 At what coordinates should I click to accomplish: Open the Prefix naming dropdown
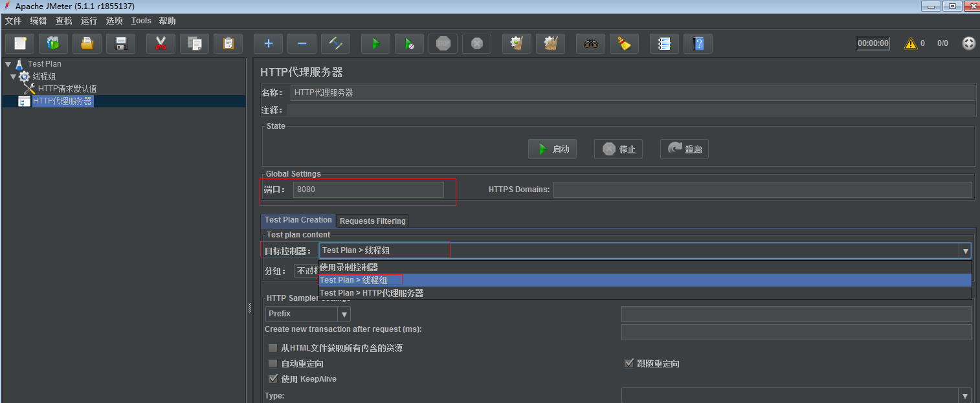308,314
